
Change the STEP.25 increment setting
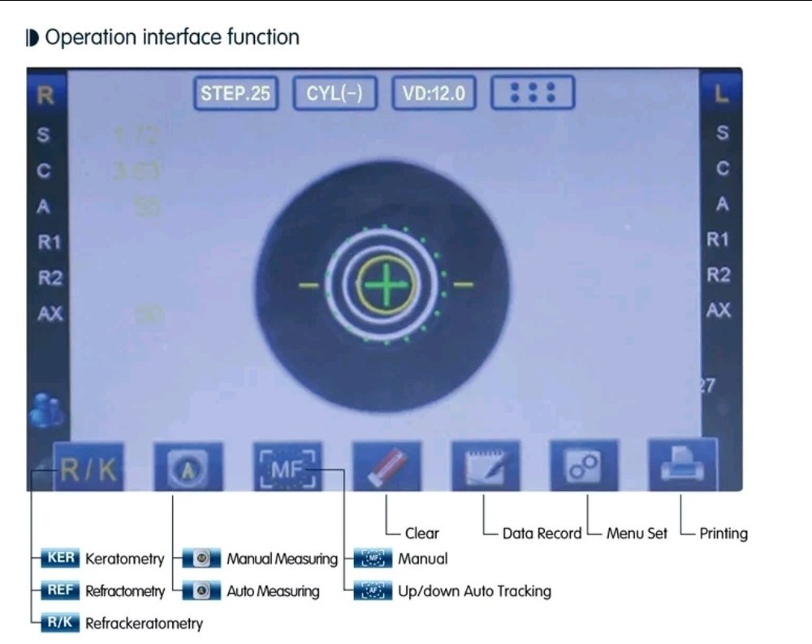click(235, 93)
